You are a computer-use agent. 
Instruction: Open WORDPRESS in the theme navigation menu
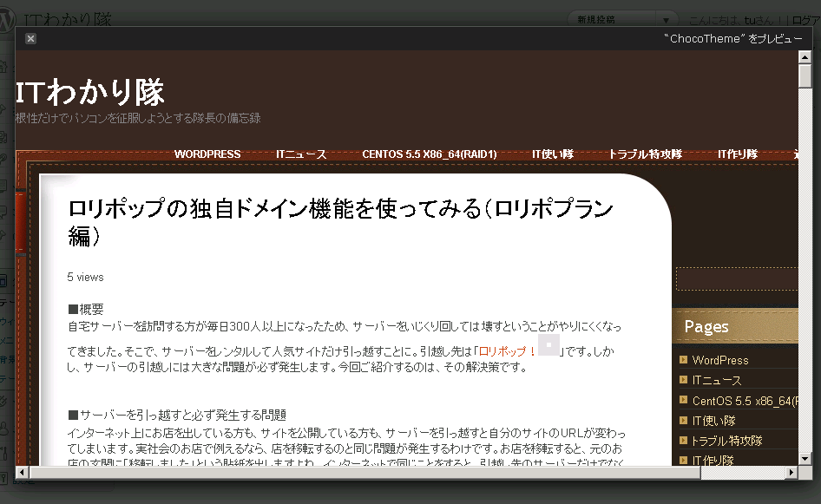tap(207, 154)
